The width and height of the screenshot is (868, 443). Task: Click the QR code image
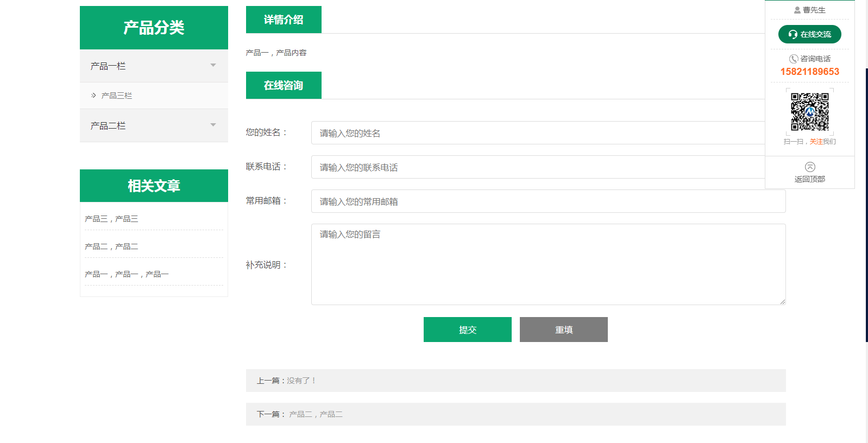[x=809, y=112]
